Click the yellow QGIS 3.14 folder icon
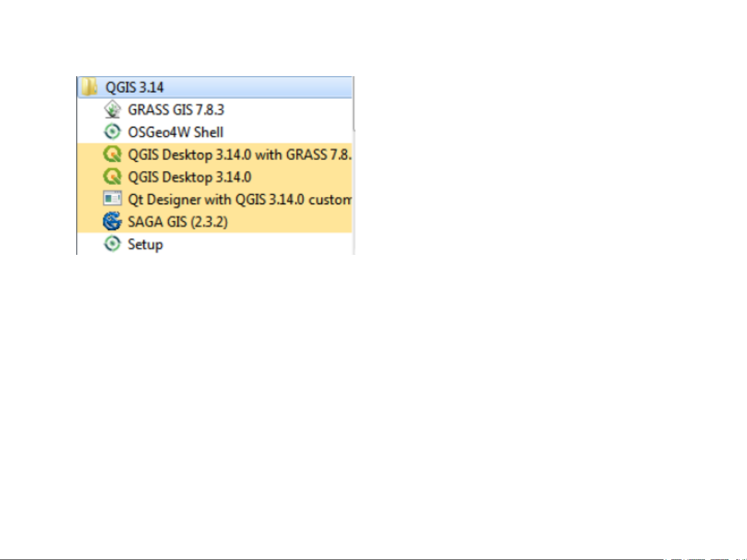 tap(90, 87)
